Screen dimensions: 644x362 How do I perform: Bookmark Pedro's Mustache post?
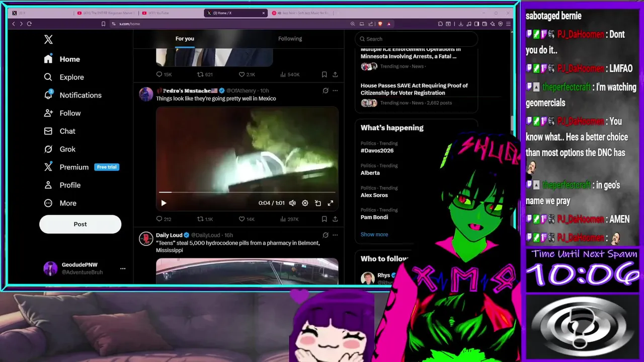325,219
